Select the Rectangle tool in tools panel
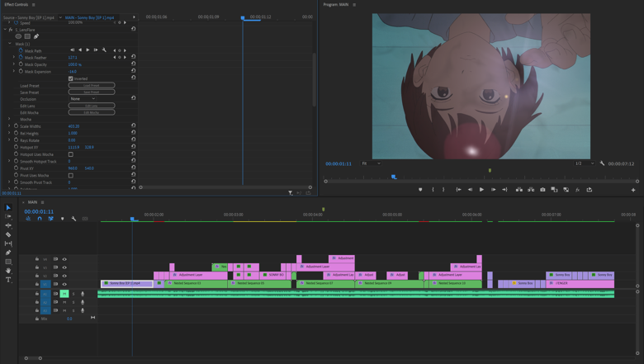 click(8, 262)
